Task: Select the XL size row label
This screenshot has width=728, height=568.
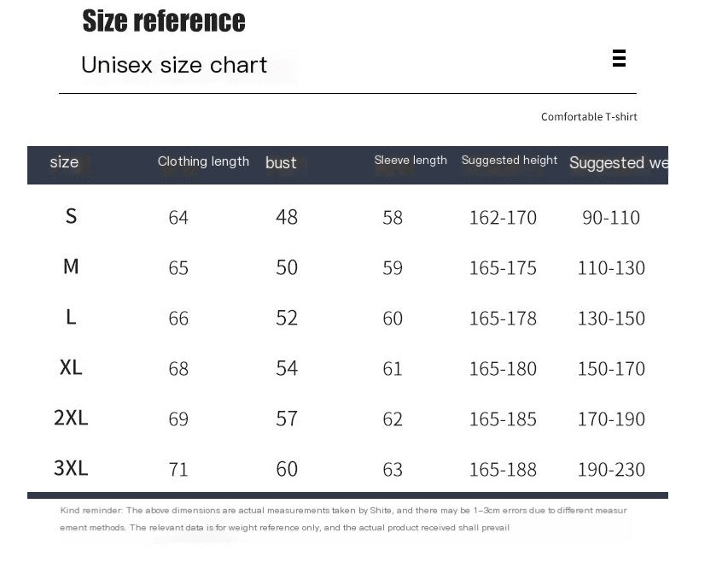Action: (x=71, y=367)
